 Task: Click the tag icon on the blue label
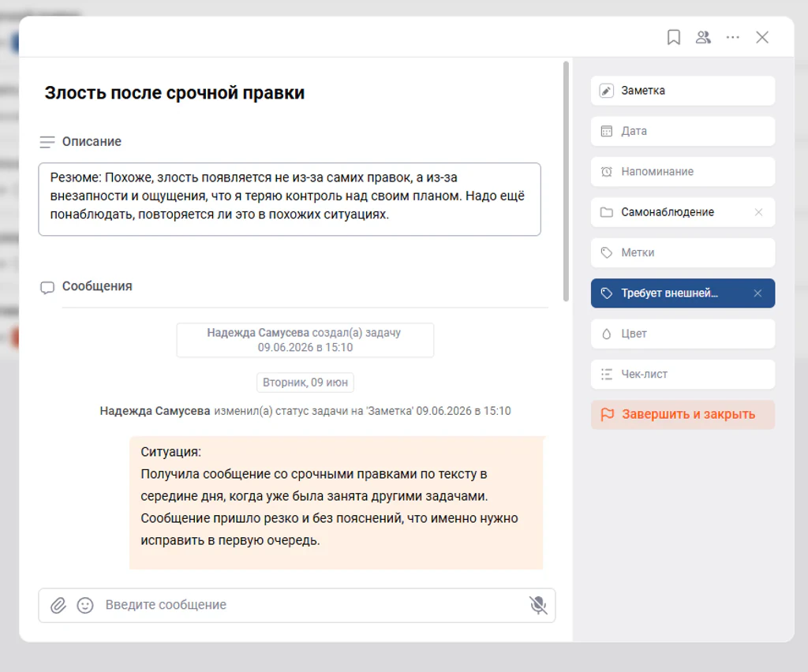(x=607, y=293)
